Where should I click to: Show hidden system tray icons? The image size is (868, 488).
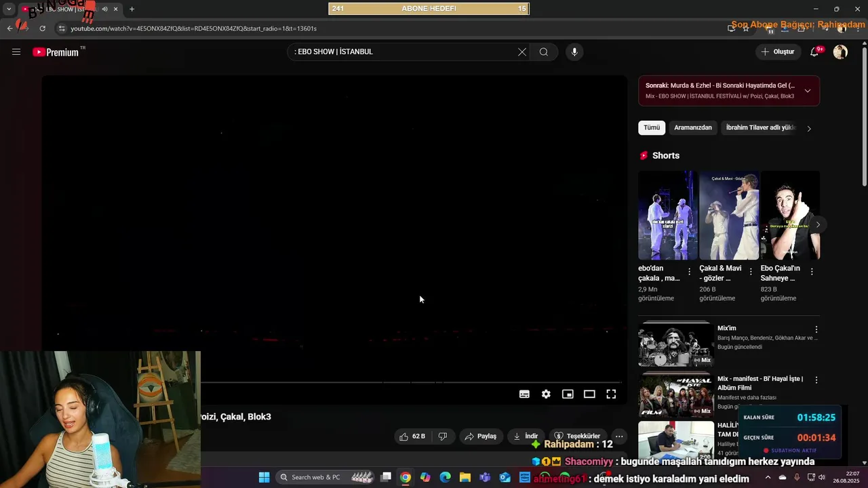pos(768,477)
